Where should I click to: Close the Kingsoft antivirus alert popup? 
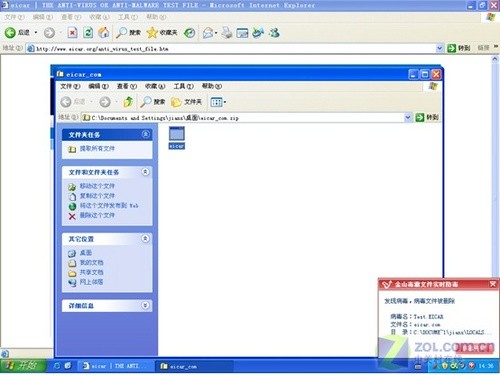coord(493,284)
